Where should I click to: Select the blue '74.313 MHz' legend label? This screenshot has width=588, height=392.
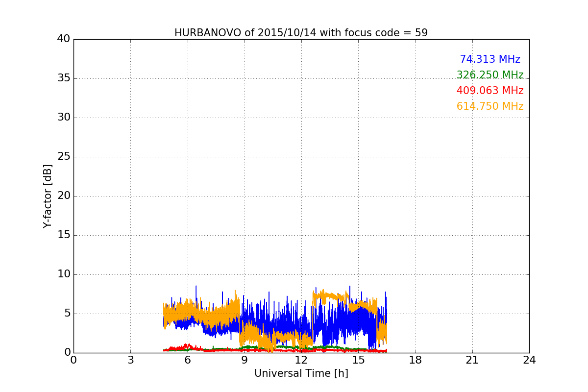pos(490,59)
